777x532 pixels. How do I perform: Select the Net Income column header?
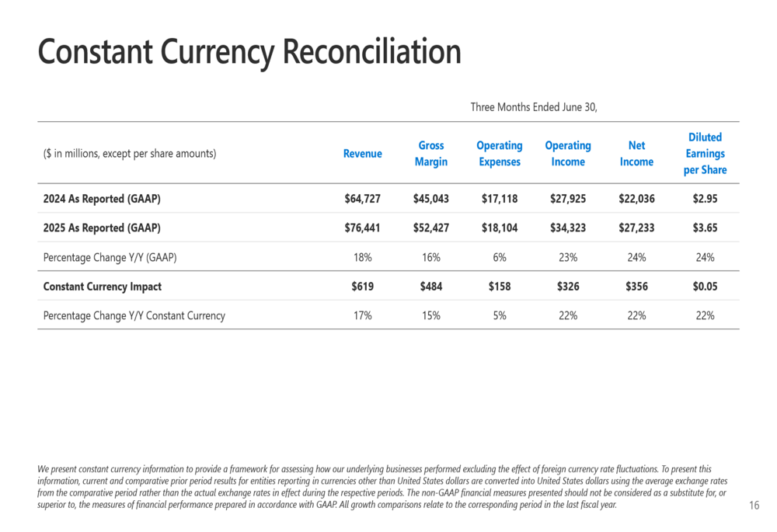636,154
